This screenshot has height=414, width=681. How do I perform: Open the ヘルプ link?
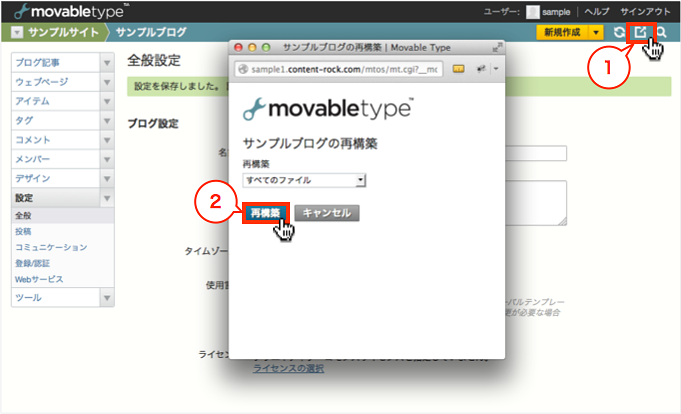click(x=596, y=12)
